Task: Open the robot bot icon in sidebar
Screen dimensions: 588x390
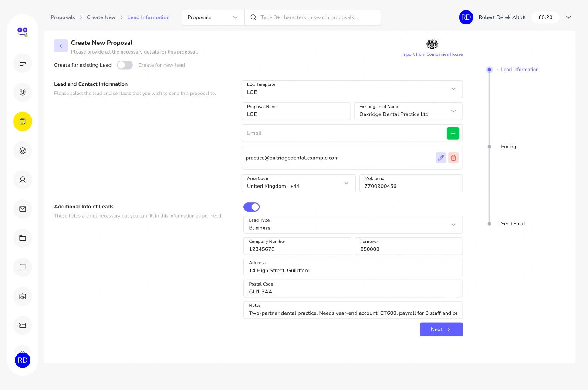Action: [23, 296]
